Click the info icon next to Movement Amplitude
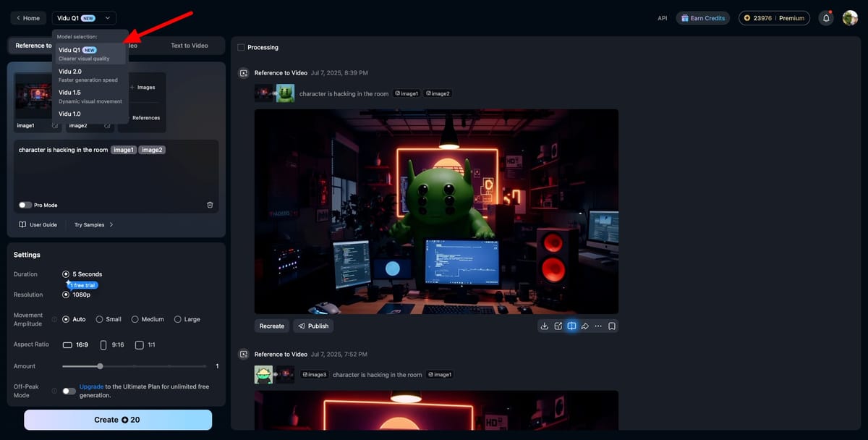 pyautogui.click(x=54, y=319)
